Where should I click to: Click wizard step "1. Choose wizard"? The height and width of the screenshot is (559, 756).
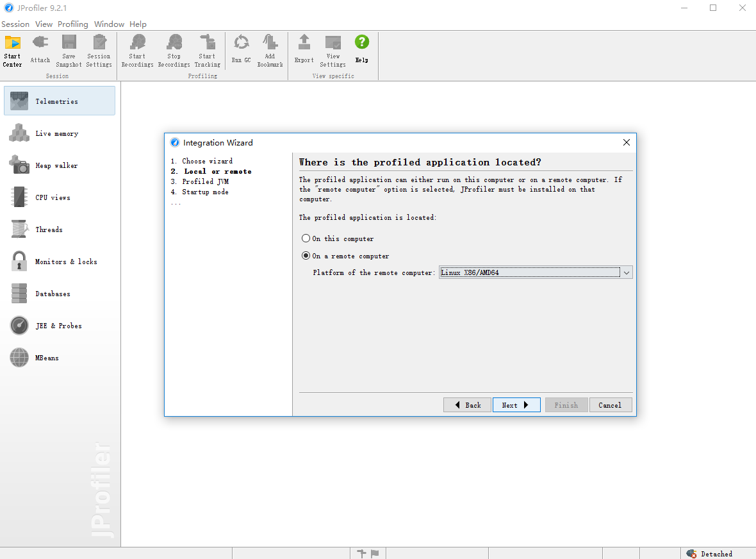(x=202, y=161)
